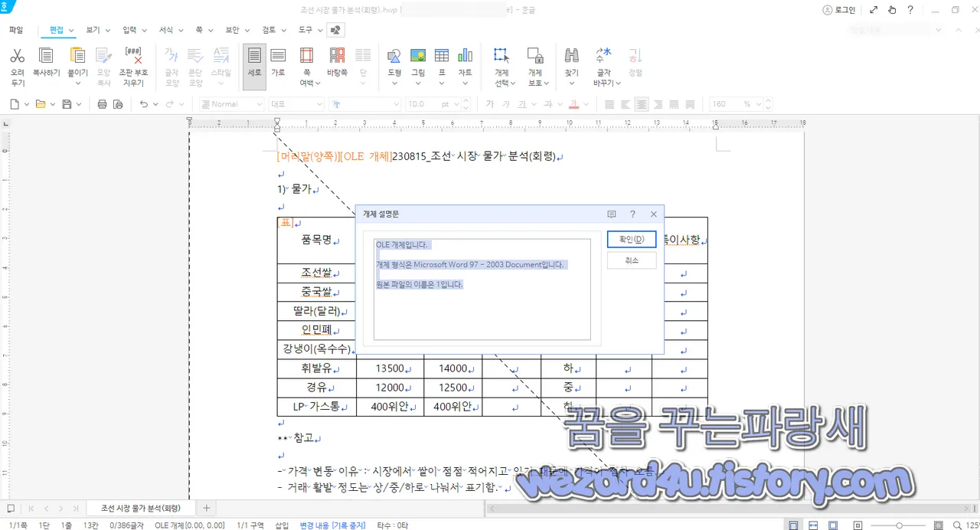Click the 개체 보호 object protect icon
The height and width of the screenshot is (530, 980).
(535, 56)
